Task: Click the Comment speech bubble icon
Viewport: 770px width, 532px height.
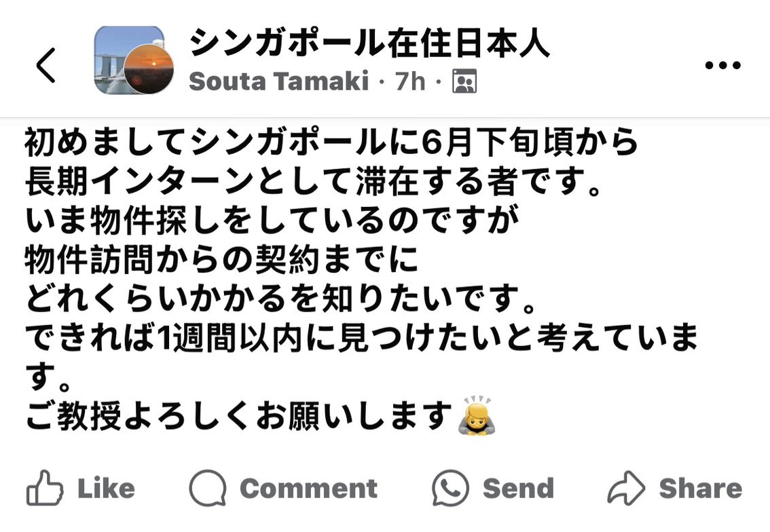Action: pos(207,489)
